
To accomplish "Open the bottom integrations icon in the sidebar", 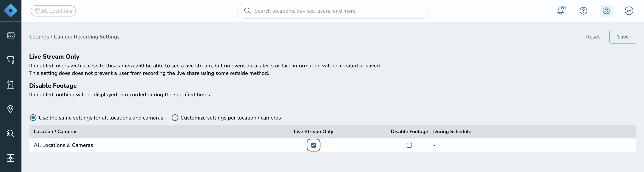I will [11, 158].
